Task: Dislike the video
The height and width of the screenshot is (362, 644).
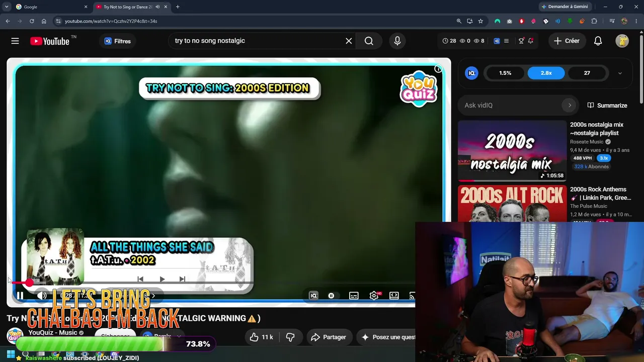Action: (x=290, y=337)
